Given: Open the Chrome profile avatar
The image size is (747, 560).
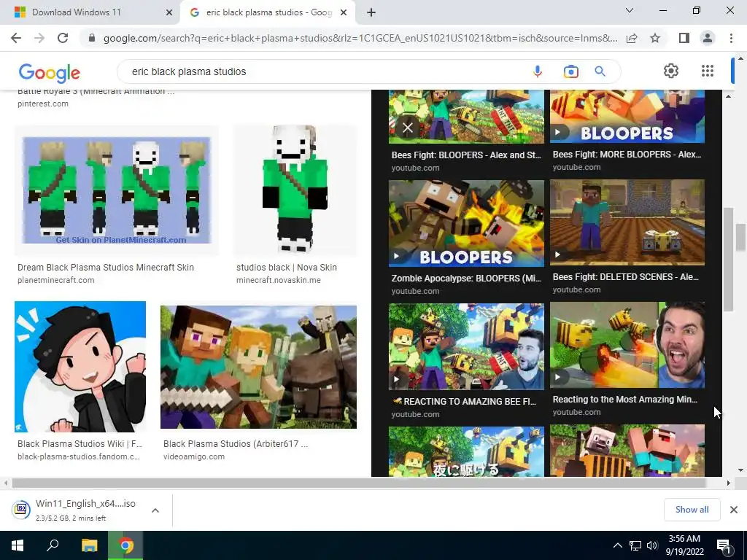Looking at the screenshot, I should click(708, 38).
